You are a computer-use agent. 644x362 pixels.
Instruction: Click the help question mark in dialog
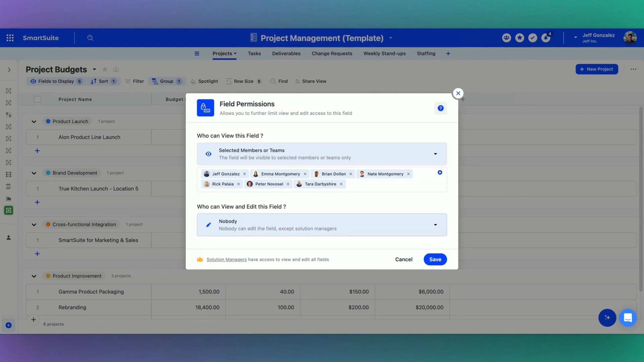click(441, 108)
